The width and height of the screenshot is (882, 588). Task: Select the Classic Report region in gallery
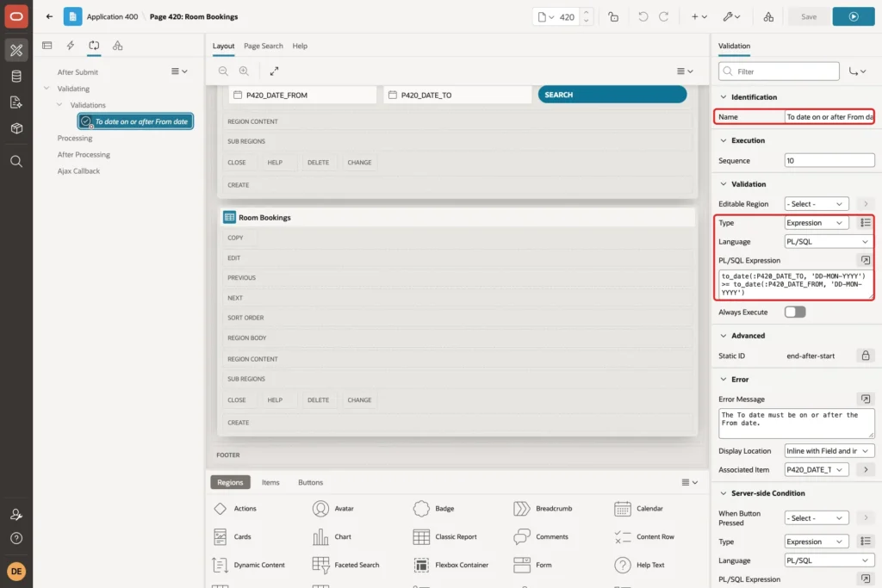coord(444,536)
